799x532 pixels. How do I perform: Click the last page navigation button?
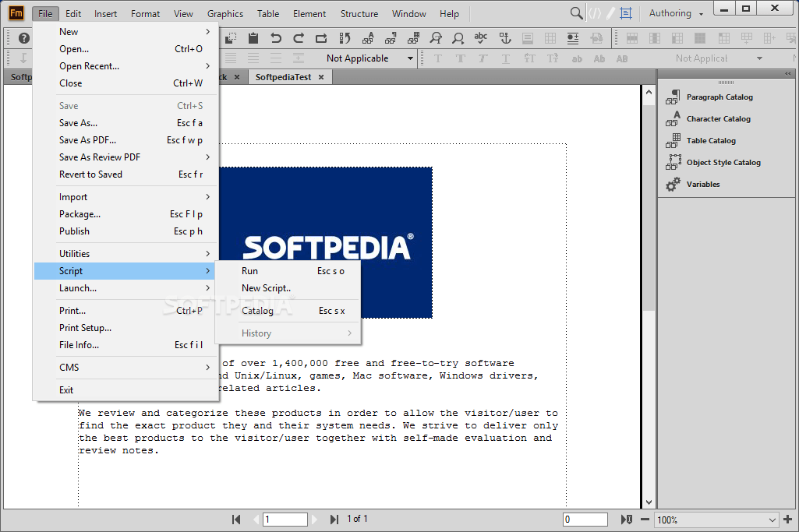pos(334,519)
